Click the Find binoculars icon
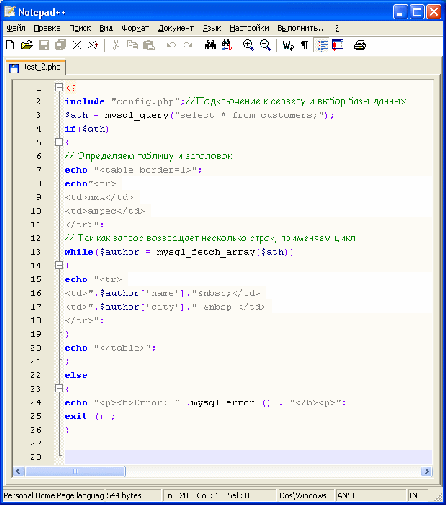The image size is (447, 506). pyautogui.click(x=210, y=45)
